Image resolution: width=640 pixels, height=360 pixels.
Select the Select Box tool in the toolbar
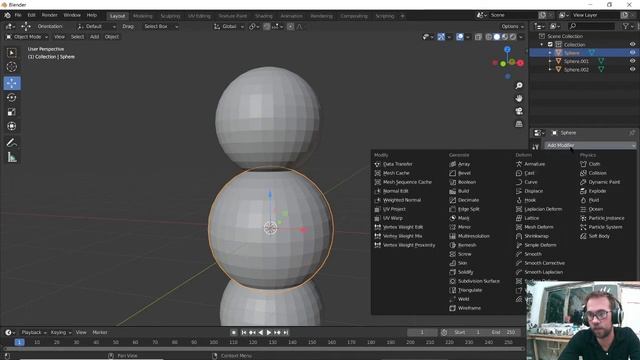(x=11, y=53)
